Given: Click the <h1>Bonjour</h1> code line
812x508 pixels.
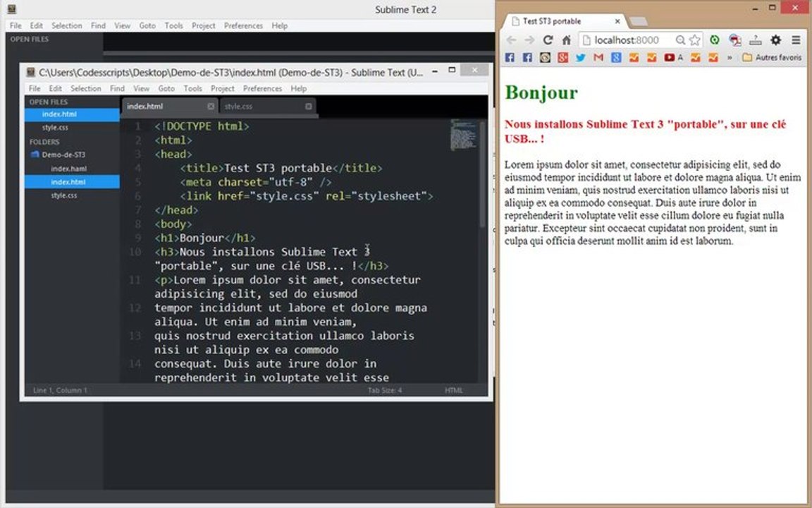Looking at the screenshot, I should click(204, 238).
